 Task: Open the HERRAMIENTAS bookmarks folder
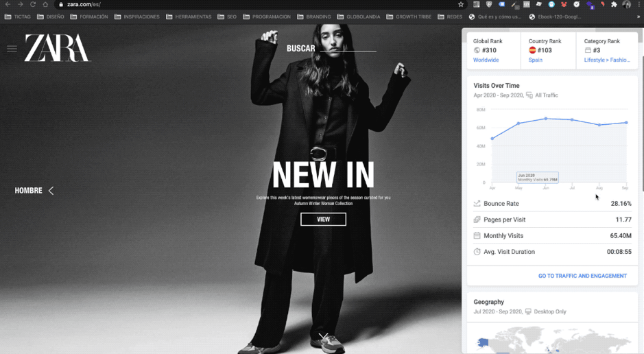pyautogui.click(x=189, y=17)
